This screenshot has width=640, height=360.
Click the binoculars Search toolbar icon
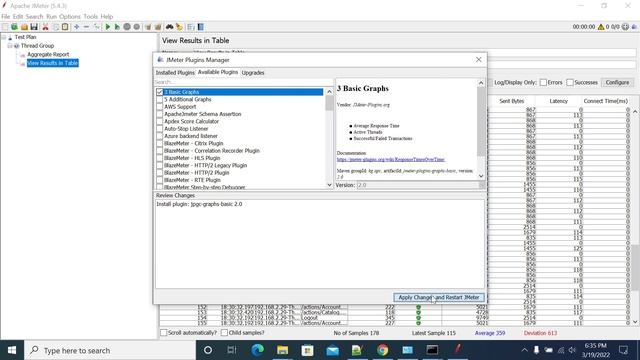tap(169, 27)
